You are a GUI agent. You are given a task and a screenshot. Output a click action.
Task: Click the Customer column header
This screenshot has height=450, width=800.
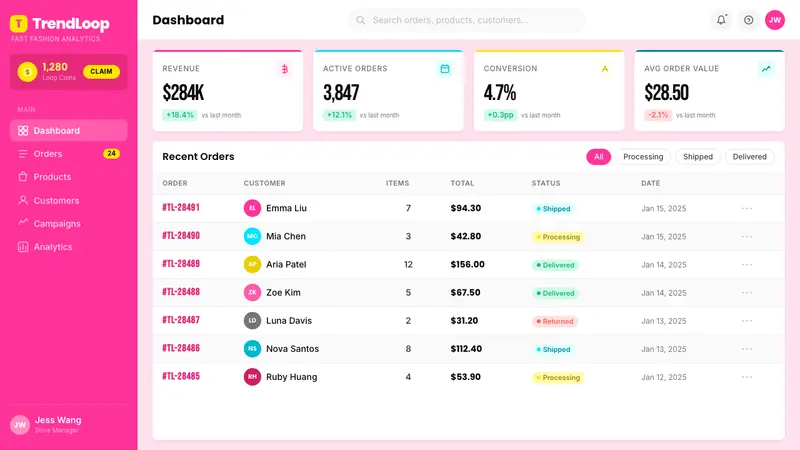pyautogui.click(x=264, y=183)
